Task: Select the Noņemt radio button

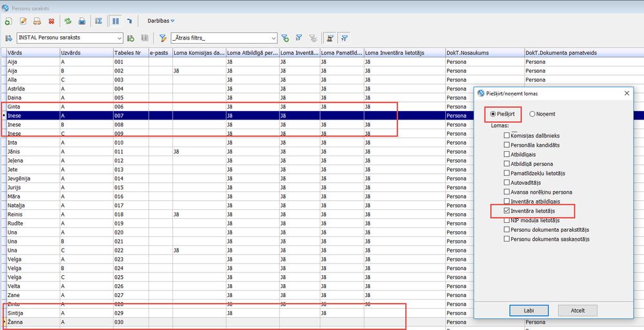Action: coord(533,114)
